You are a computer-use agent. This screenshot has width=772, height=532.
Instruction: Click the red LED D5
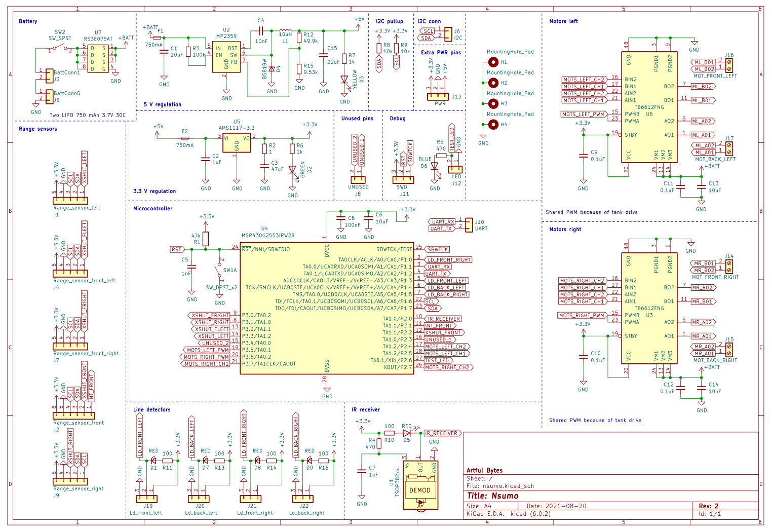coord(407,433)
